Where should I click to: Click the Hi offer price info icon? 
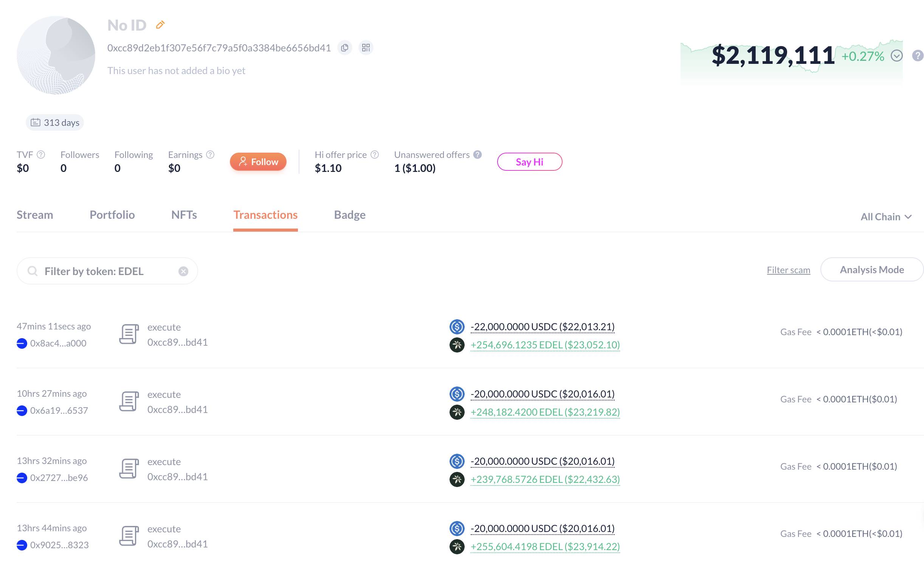(x=375, y=155)
